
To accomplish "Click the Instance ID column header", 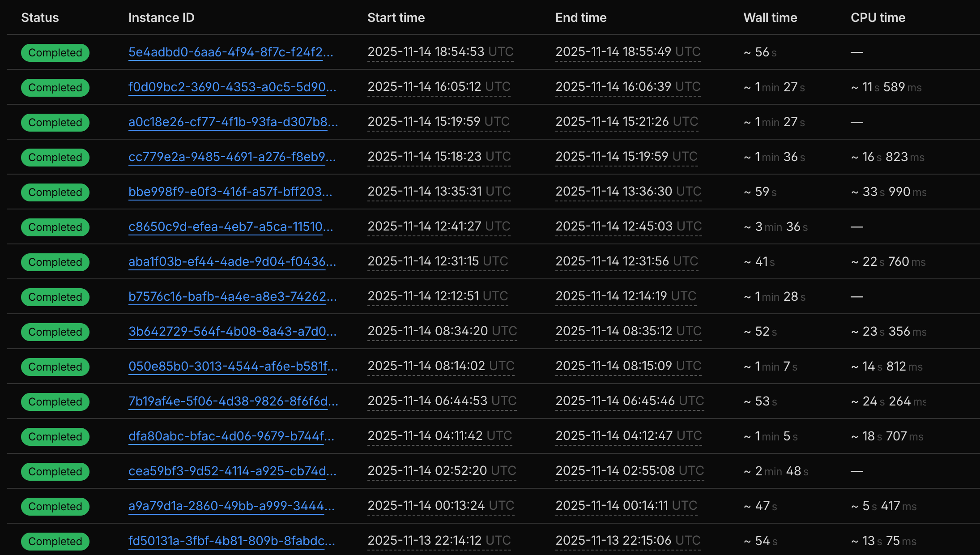I will (161, 18).
